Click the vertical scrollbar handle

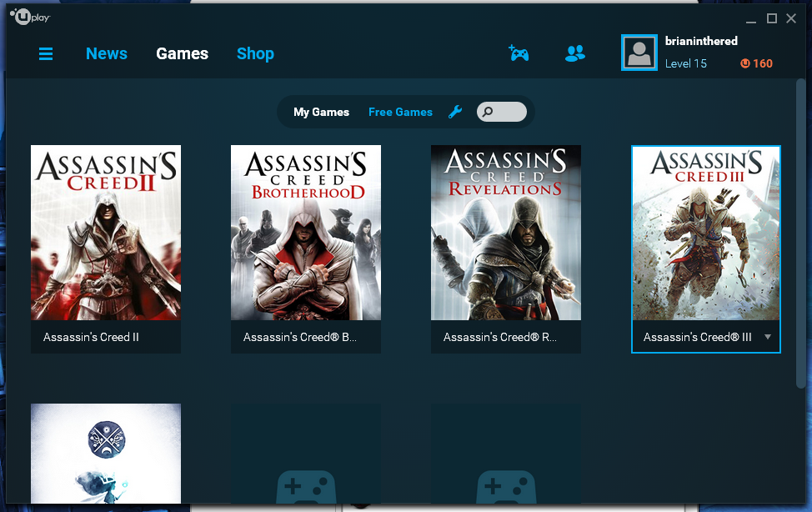coord(800,232)
